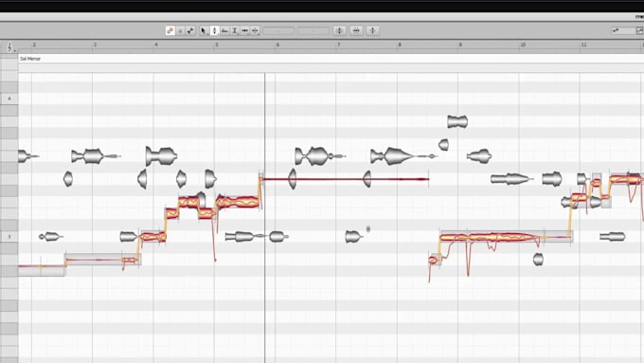Select the Main arrow tool
The width and height of the screenshot is (644, 363).
(x=204, y=30)
